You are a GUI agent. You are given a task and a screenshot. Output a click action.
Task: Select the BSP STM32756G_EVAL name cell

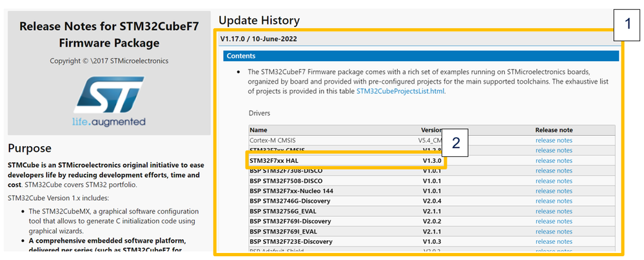pyautogui.click(x=284, y=211)
